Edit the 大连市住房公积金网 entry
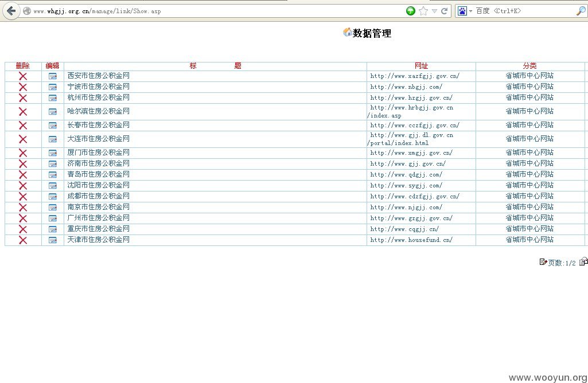588x383 pixels. (x=53, y=139)
